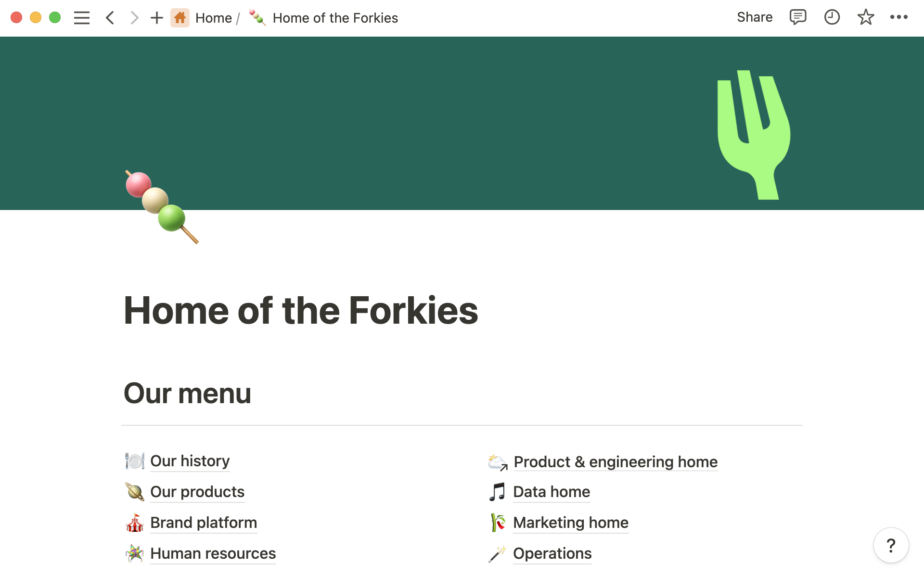
Task: Navigate forward with the right chevron
Action: tap(133, 18)
